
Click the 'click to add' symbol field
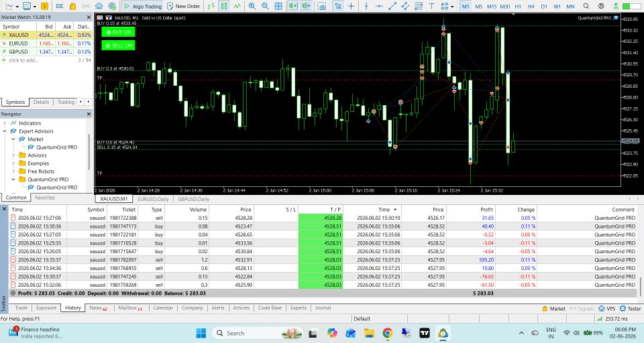(23, 60)
